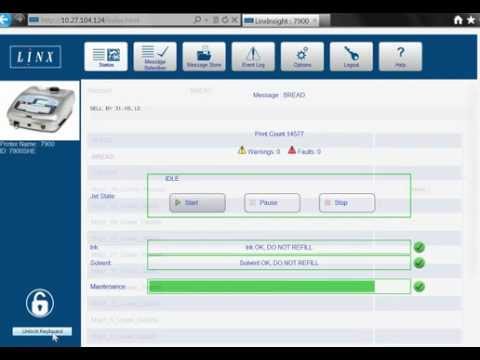
Task: Click the red Faults triangle icon
Action: (x=292, y=150)
